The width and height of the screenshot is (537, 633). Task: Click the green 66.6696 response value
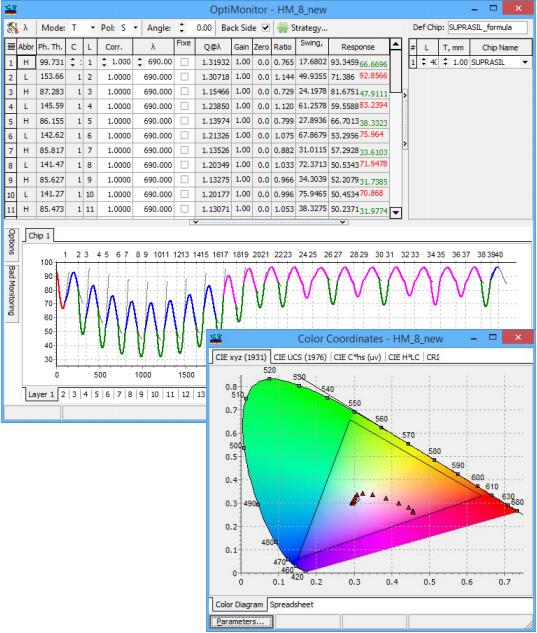coord(373,64)
